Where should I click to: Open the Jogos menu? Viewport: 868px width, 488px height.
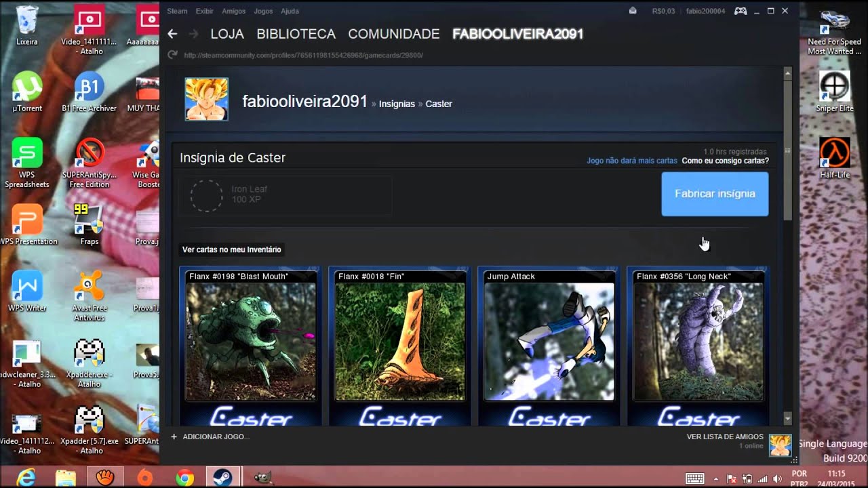263,11
